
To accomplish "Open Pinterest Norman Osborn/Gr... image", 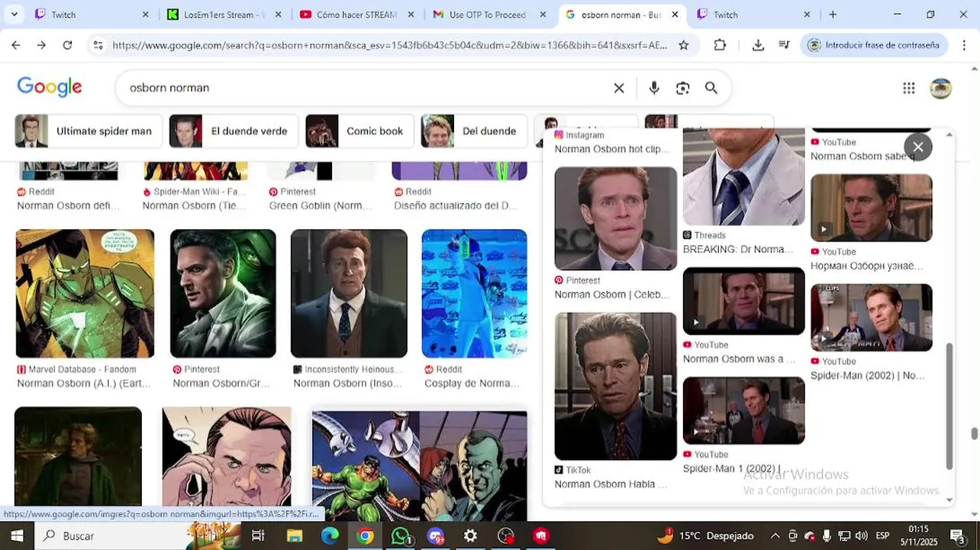I will click(x=223, y=293).
